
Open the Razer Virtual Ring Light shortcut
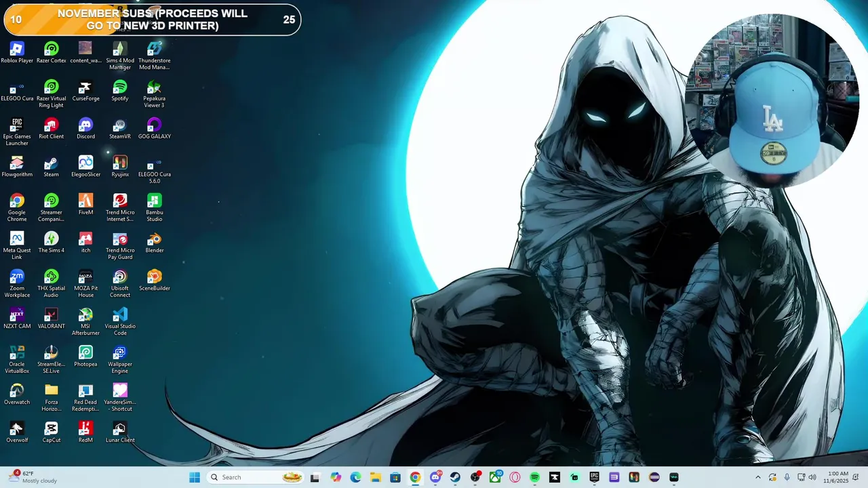pyautogui.click(x=52, y=94)
